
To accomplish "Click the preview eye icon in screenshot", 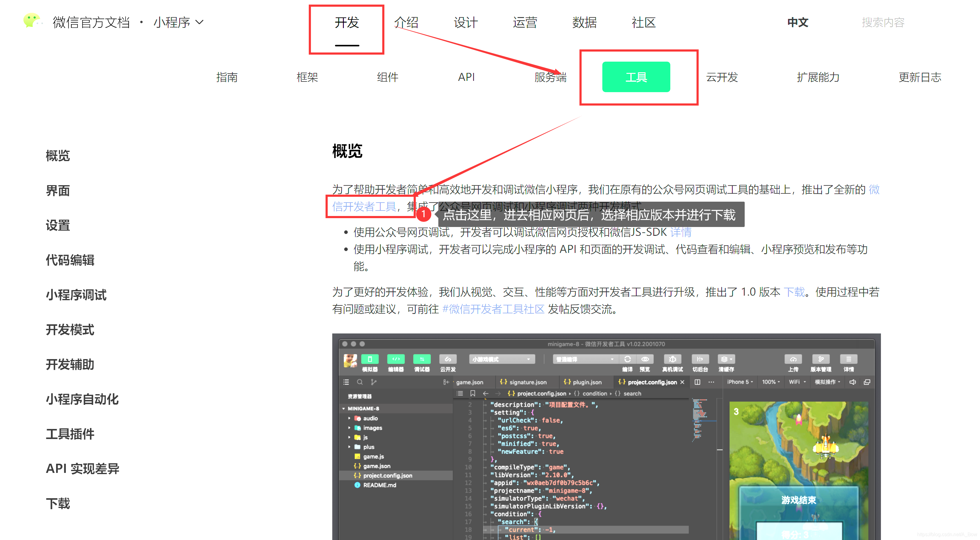I will tap(645, 359).
